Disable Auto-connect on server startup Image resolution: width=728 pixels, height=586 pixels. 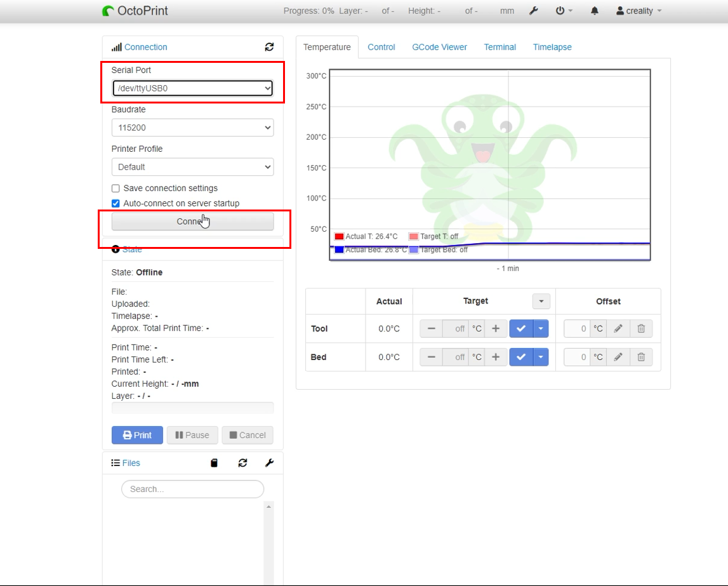[x=116, y=203]
